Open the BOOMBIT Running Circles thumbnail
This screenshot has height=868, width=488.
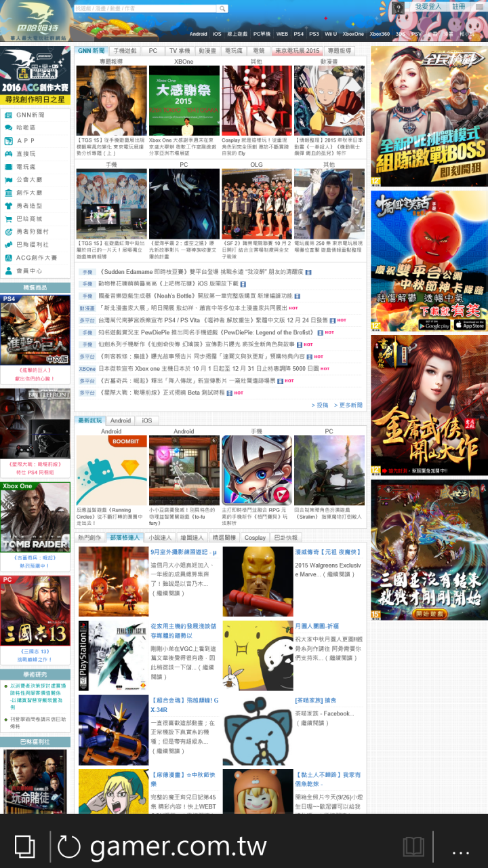point(111,471)
